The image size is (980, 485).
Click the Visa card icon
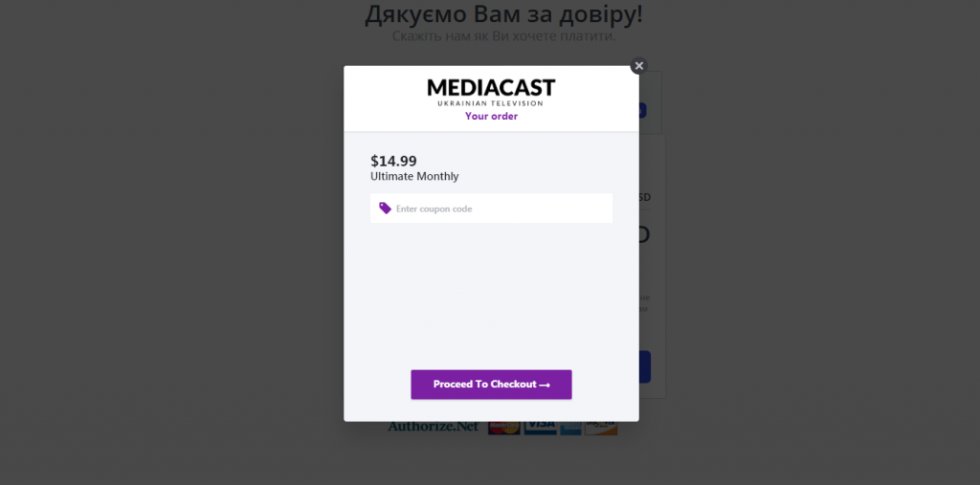[x=540, y=428]
